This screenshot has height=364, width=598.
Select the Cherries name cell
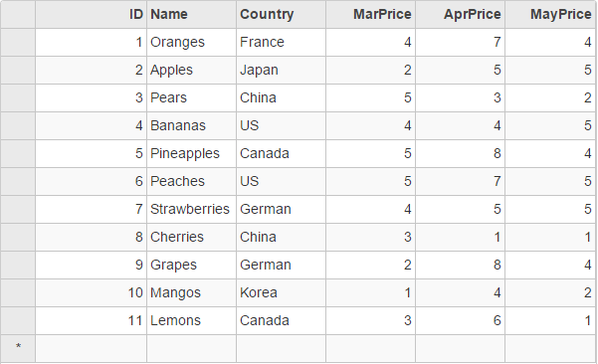coord(191,237)
